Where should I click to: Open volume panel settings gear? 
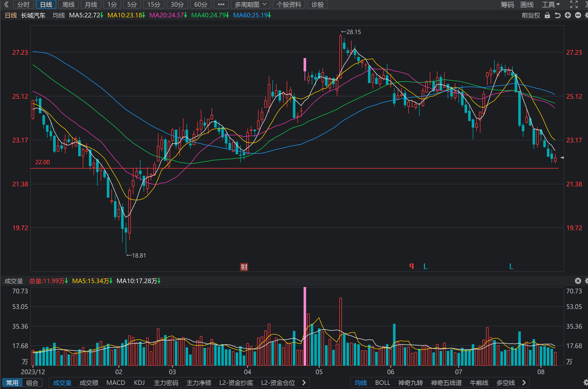[x=586, y=281]
